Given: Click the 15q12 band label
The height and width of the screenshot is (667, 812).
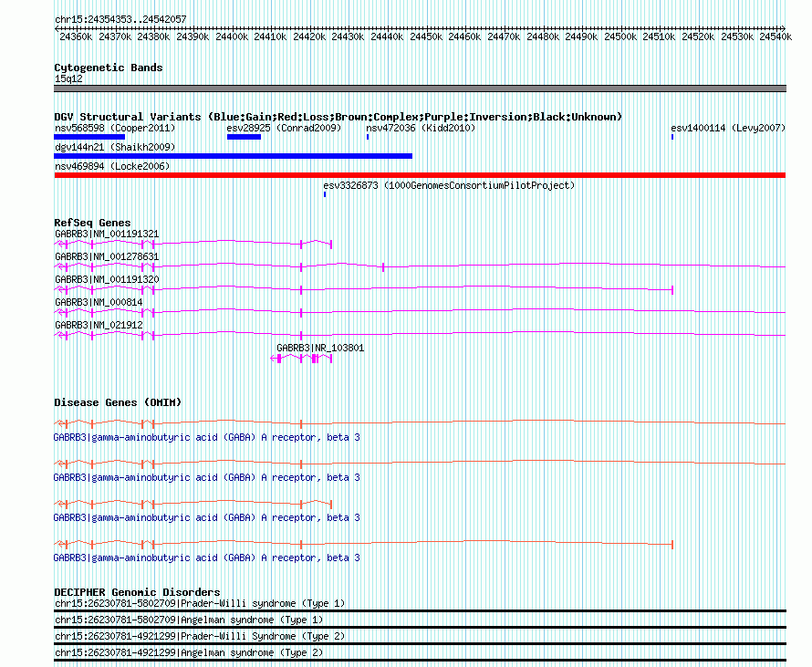Looking at the screenshot, I should click(68, 78).
